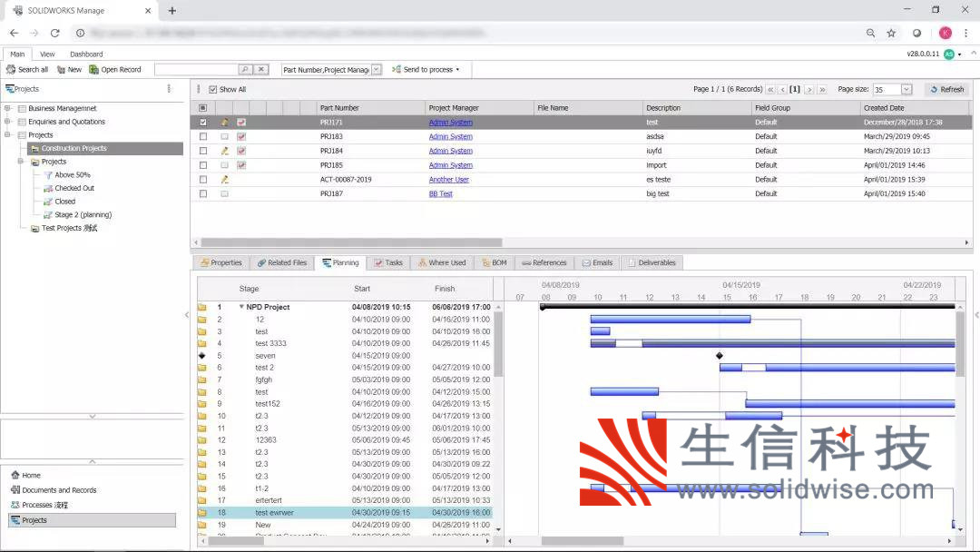Viewport: 980px width, 552px height.
Task: Click the milestone diamond icon for stage seven
Action: [201, 356]
